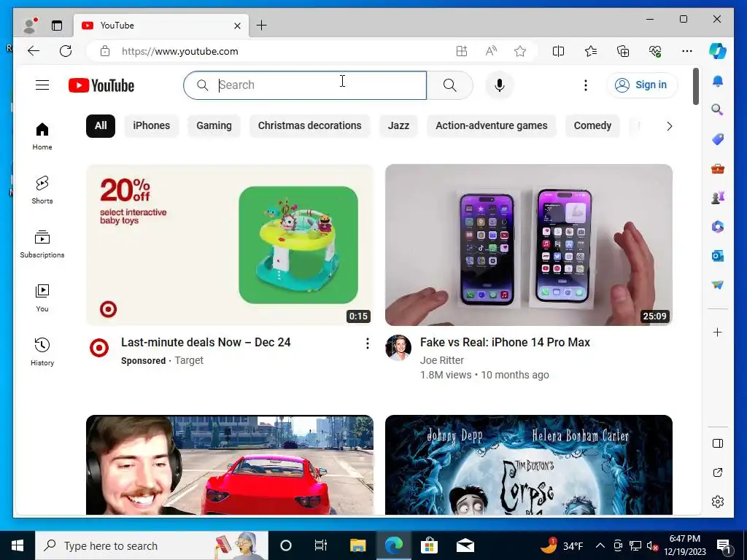Open Copilot from Edge toolbar
747x560 pixels.
(718, 51)
